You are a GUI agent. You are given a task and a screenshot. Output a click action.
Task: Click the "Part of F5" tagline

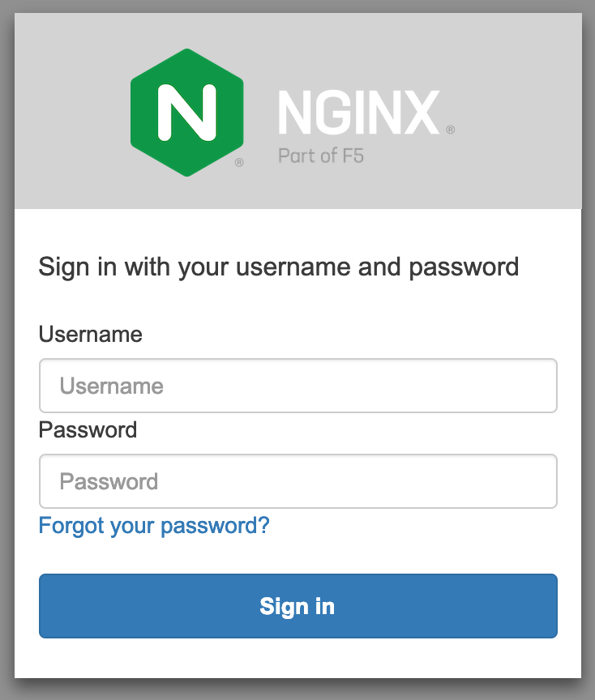tap(321, 156)
